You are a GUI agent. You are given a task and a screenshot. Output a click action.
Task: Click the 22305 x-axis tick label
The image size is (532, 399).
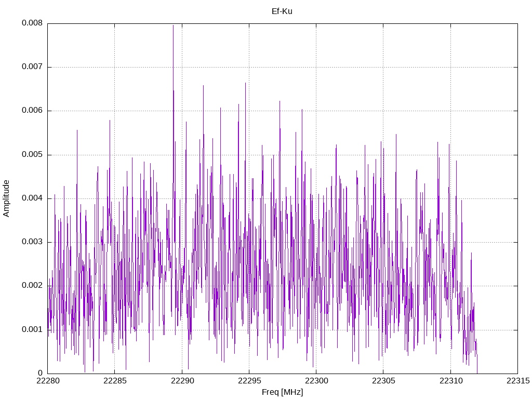tap(383, 381)
